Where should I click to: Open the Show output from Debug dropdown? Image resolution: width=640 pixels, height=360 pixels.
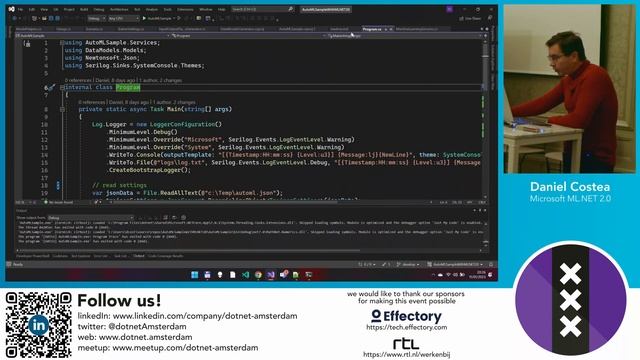point(91,218)
